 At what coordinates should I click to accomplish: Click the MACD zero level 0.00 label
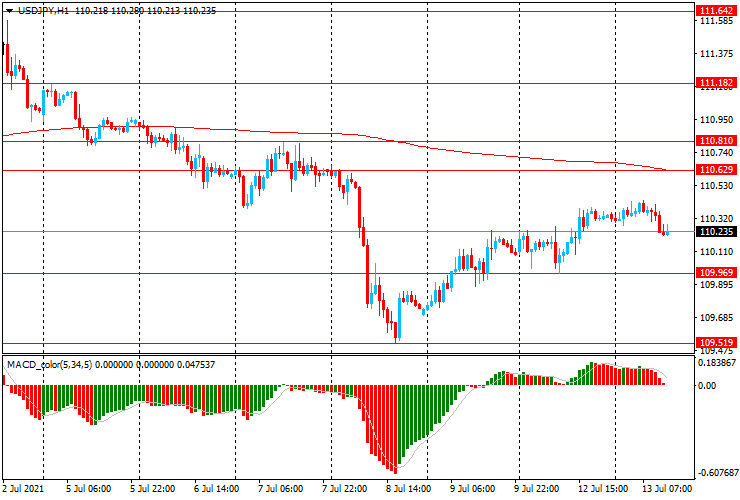(x=707, y=386)
